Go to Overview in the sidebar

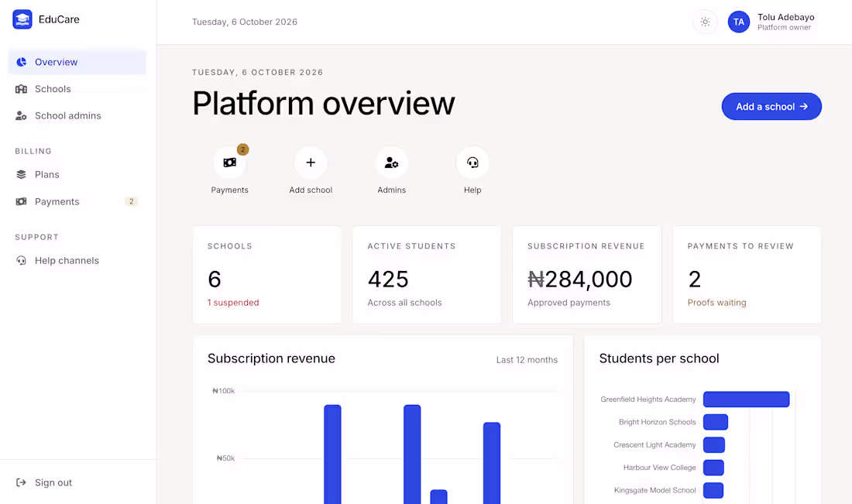[x=77, y=62]
